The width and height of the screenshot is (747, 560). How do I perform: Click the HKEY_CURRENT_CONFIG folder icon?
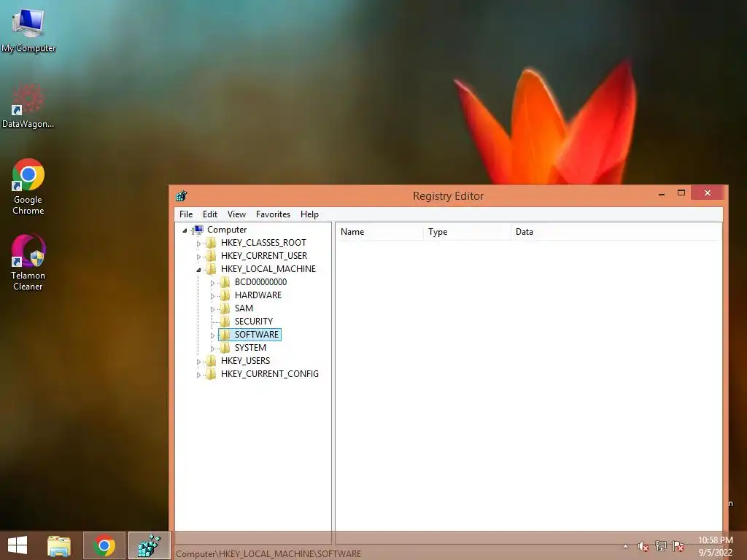tap(211, 374)
